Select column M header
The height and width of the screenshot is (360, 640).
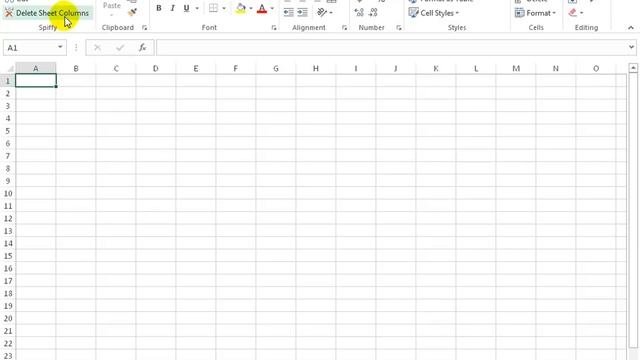tap(516, 69)
